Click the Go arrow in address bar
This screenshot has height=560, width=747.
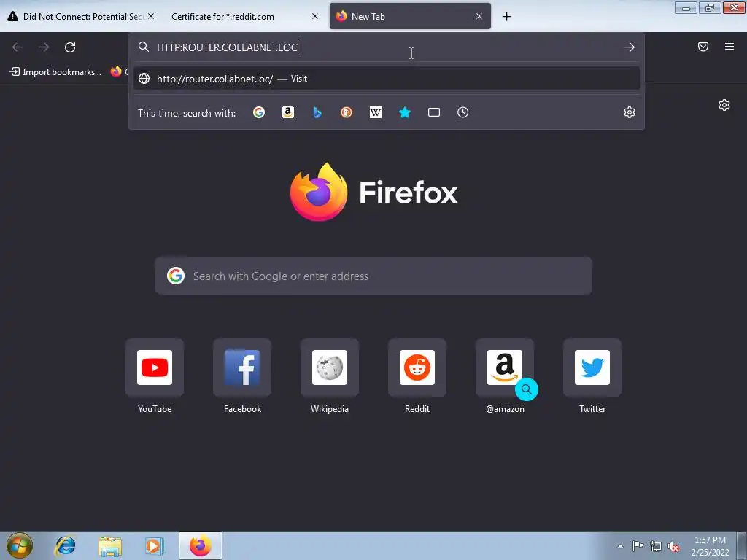[x=630, y=47]
